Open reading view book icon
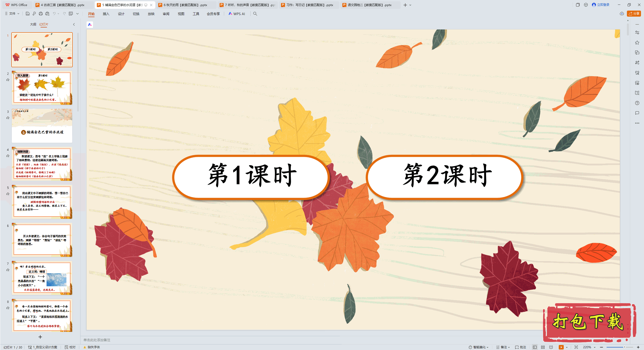644x350 pixels. (551, 347)
